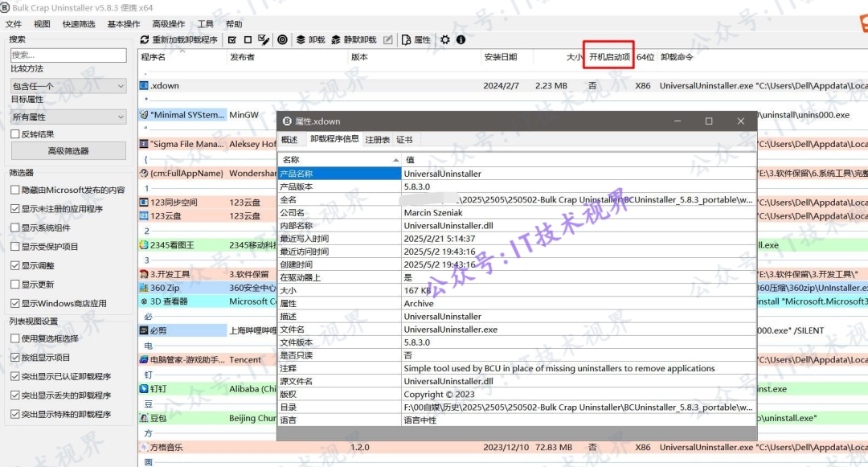The width and height of the screenshot is (868, 467).
Task: Reload the uninstaller list
Action: 178,40
